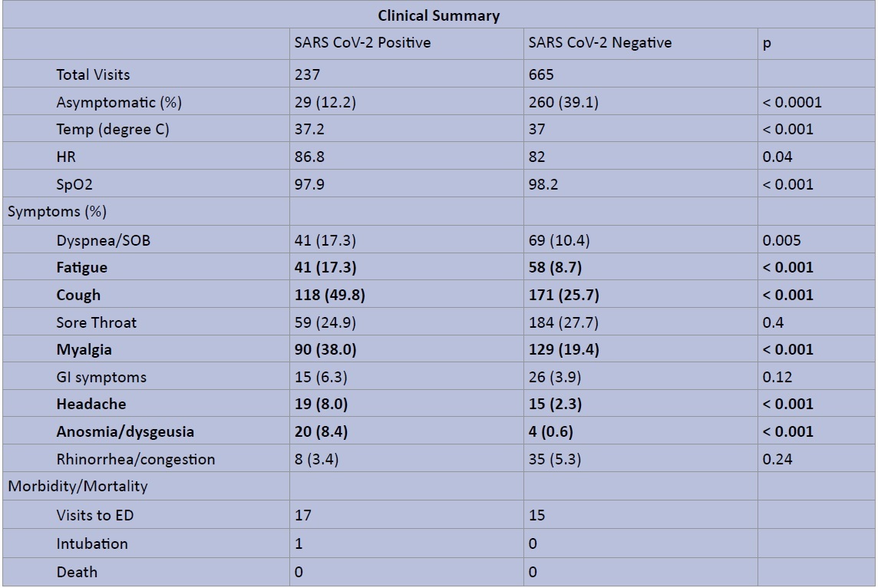
Task: Select the SARS CoV-2 Negative column header
Action: [x=599, y=43]
